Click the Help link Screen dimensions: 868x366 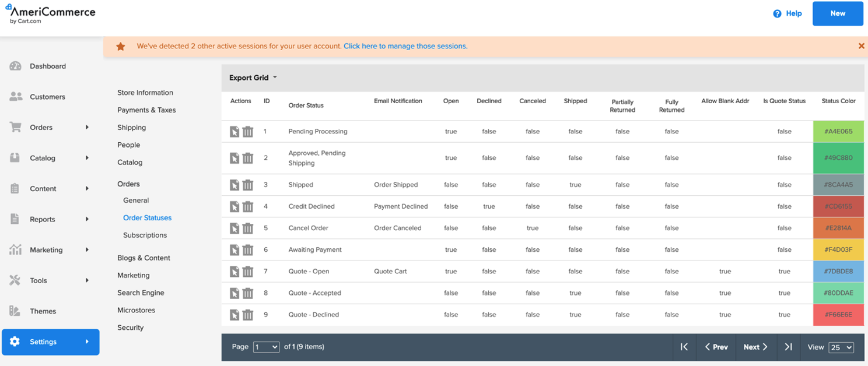click(794, 13)
